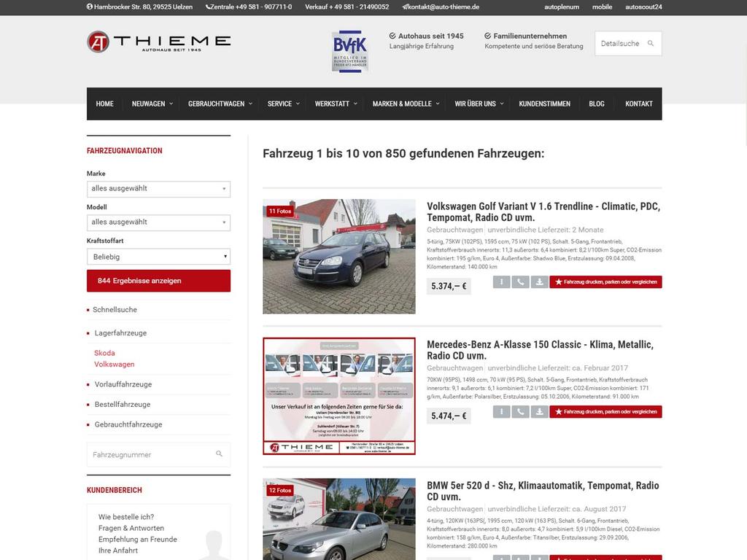Click the BVfK membership badge
The width and height of the screenshot is (747, 560).
point(349,51)
